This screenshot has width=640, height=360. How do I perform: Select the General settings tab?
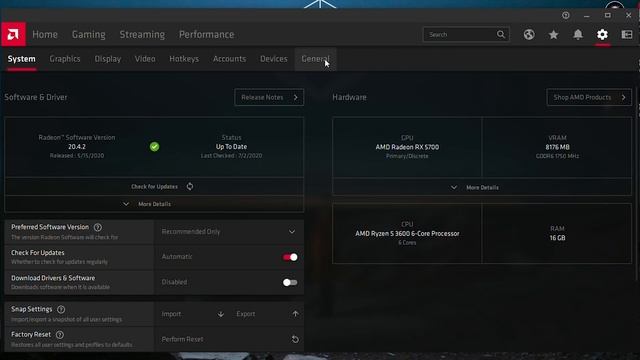click(316, 59)
